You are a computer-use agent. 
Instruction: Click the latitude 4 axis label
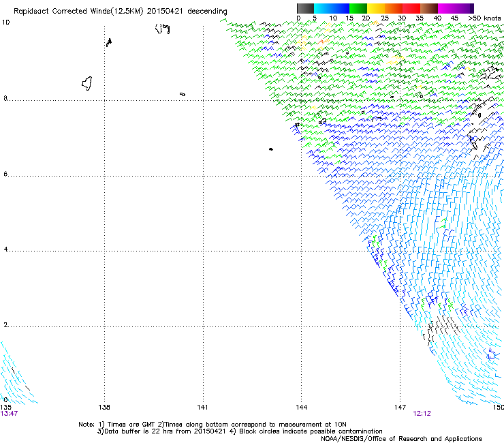[x=5, y=249]
